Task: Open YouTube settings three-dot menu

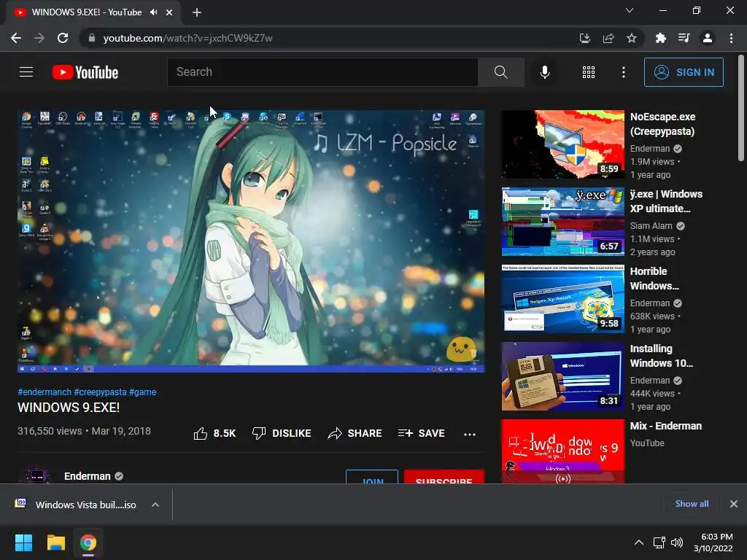Action: (x=623, y=72)
